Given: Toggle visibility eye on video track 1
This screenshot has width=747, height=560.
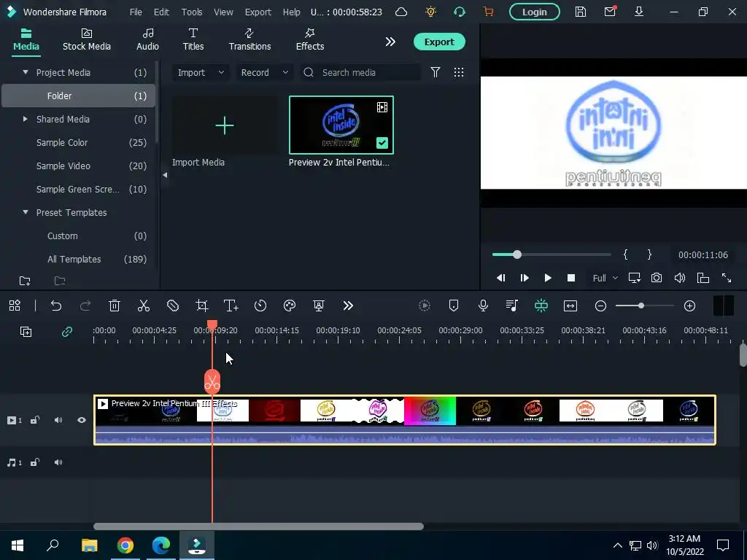Looking at the screenshot, I should tap(82, 420).
